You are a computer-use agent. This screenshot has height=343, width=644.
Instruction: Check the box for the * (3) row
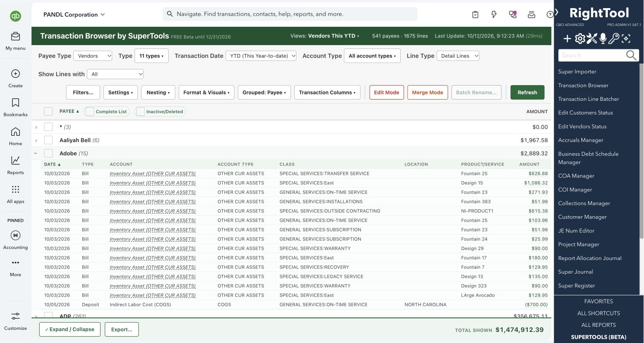49,127
